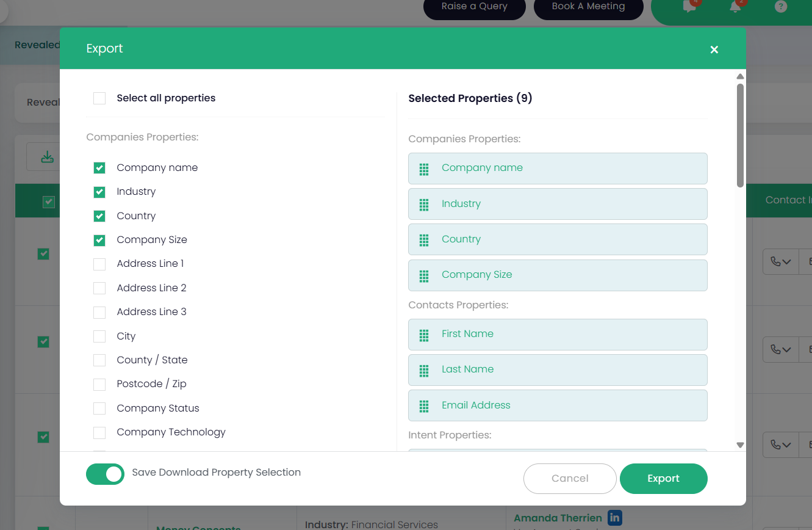Turn off Save Download Property Selection toggle

pos(105,474)
